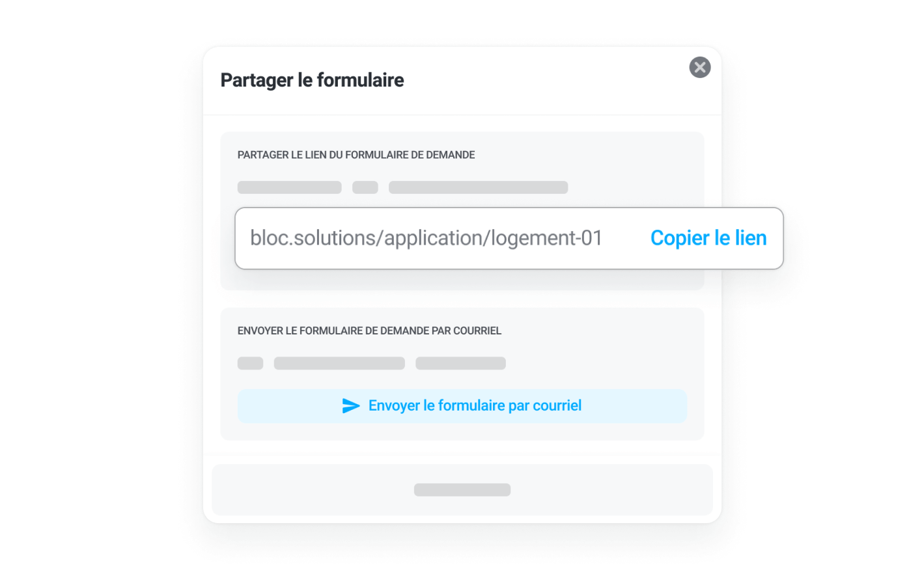Click the paper plane send icon
Screen dimensions: 924x570
351,406
